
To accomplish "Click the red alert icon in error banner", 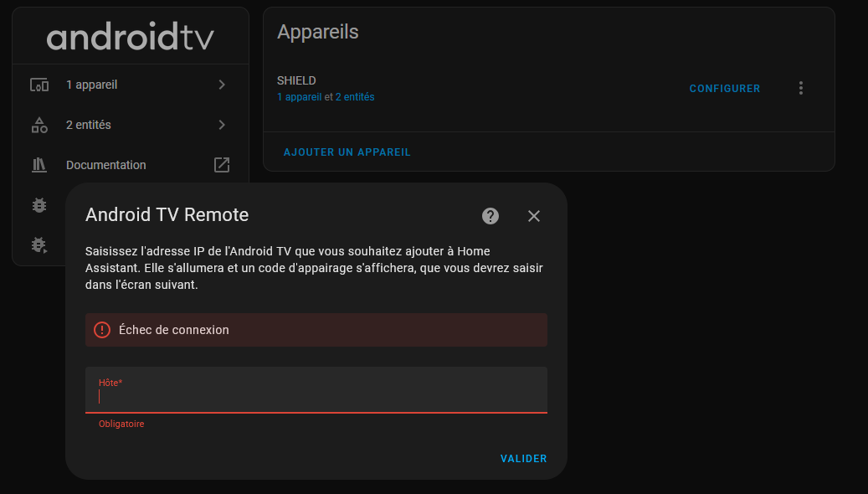I will pos(102,330).
